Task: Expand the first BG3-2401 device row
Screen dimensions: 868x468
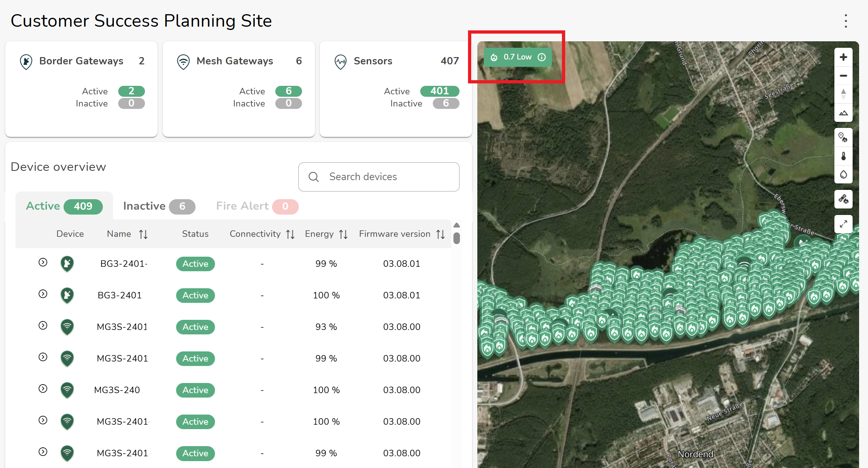Action: 43,262
